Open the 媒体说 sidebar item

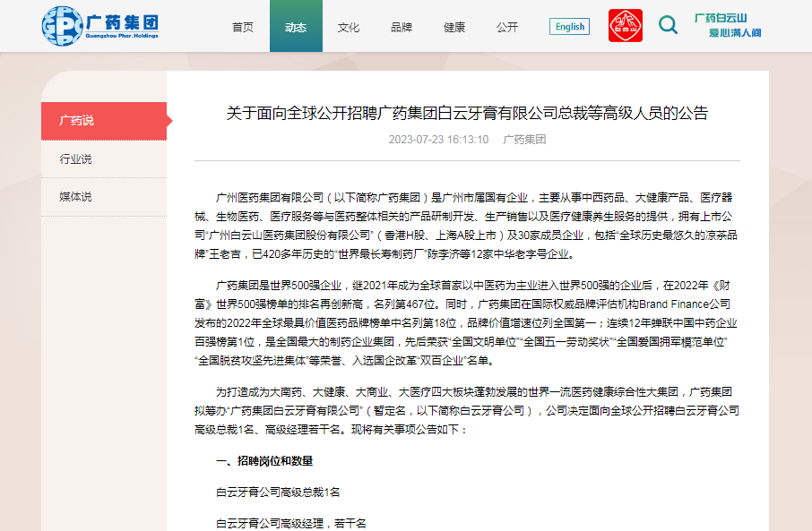pyautogui.click(x=104, y=197)
